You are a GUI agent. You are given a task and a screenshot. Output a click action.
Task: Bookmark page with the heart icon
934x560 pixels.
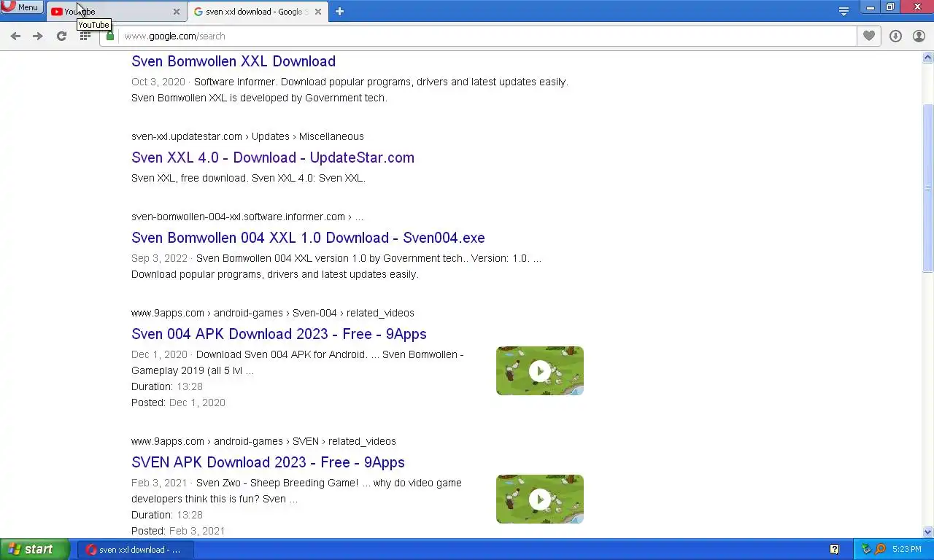tap(868, 36)
